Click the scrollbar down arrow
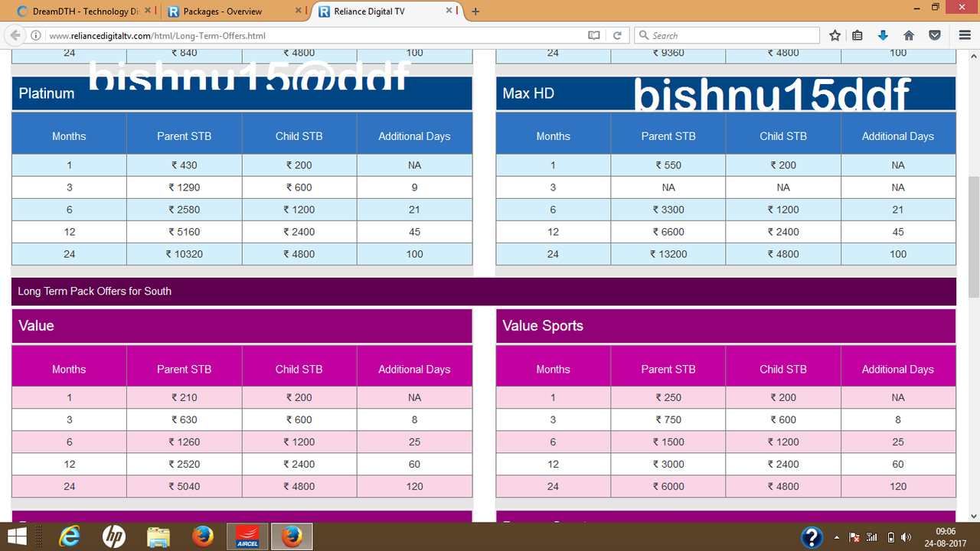The width and height of the screenshot is (980, 551). click(974, 516)
